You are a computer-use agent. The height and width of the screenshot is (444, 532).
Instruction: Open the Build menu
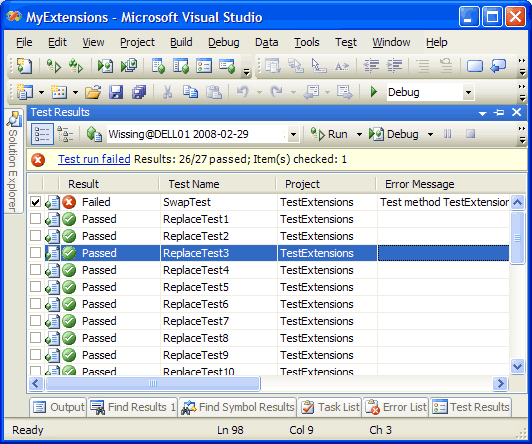click(x=181, y=42)
